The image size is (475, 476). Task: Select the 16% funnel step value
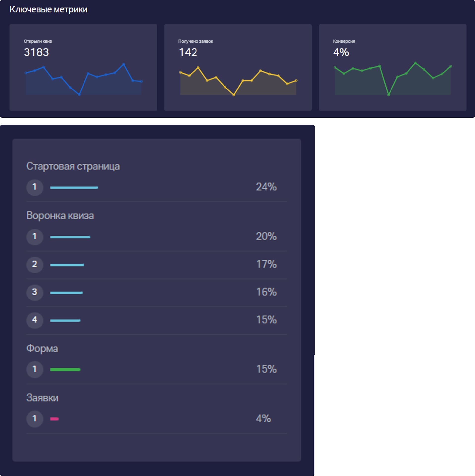[266, 292]
